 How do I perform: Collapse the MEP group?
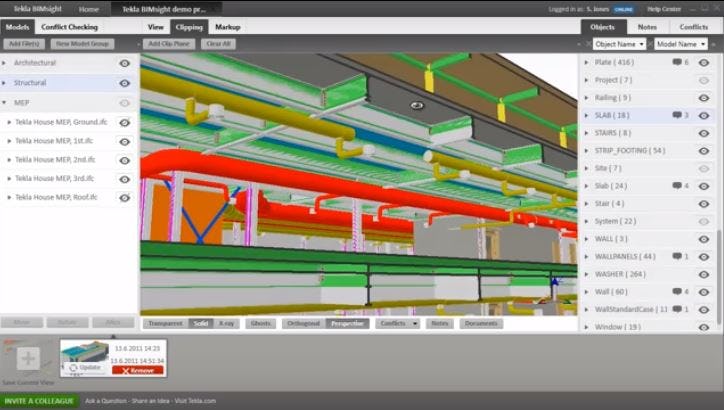[x=4, y=102]
